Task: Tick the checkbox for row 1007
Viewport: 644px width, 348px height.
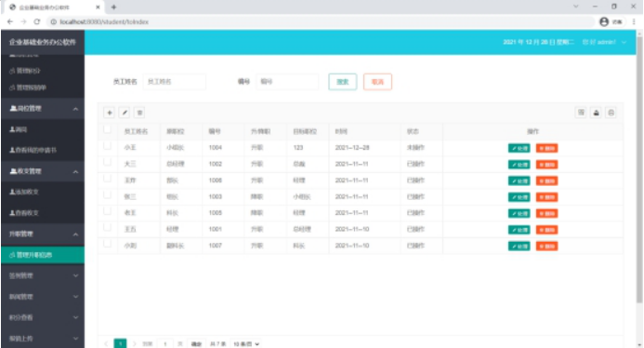Action: [x=107, y=244]
